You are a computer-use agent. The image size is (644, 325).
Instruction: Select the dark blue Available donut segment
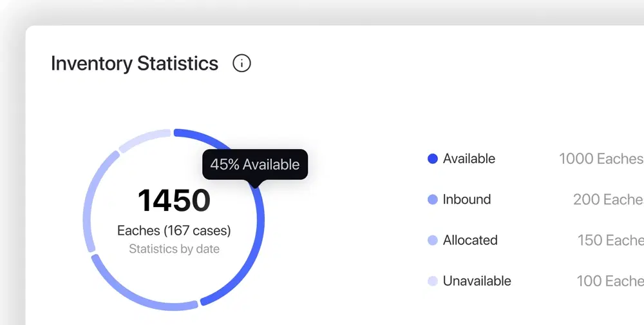[x=260, y=232]
